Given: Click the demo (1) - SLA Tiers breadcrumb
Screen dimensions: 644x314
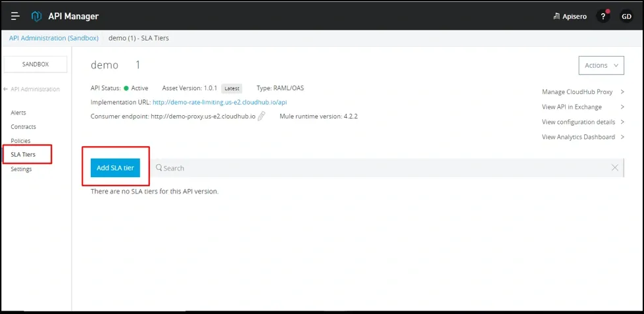Looking at the screenshot, I should [138, 38].
